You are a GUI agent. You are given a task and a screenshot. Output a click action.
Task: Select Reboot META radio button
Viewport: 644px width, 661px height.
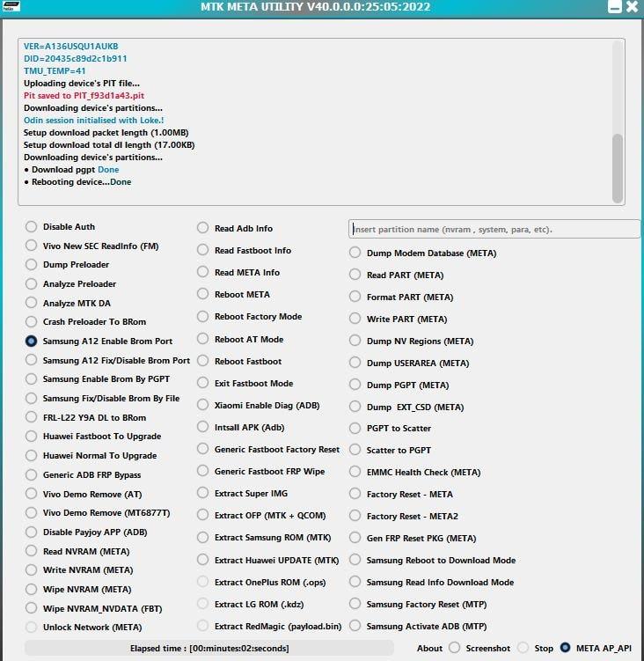click(202, 294)
